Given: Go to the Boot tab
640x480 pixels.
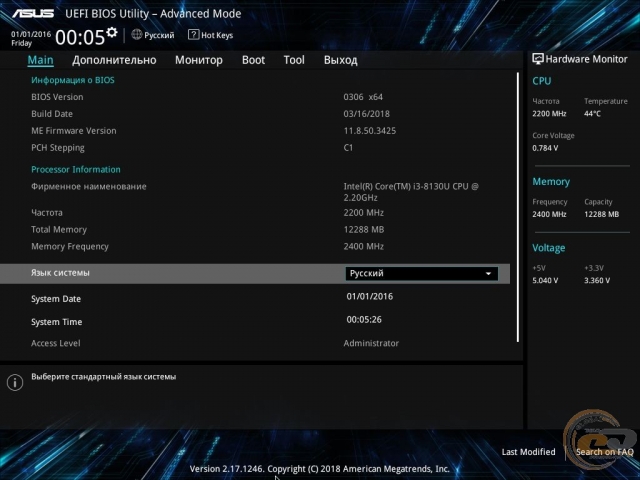Looking at the screenshot, I should [253, 60].
